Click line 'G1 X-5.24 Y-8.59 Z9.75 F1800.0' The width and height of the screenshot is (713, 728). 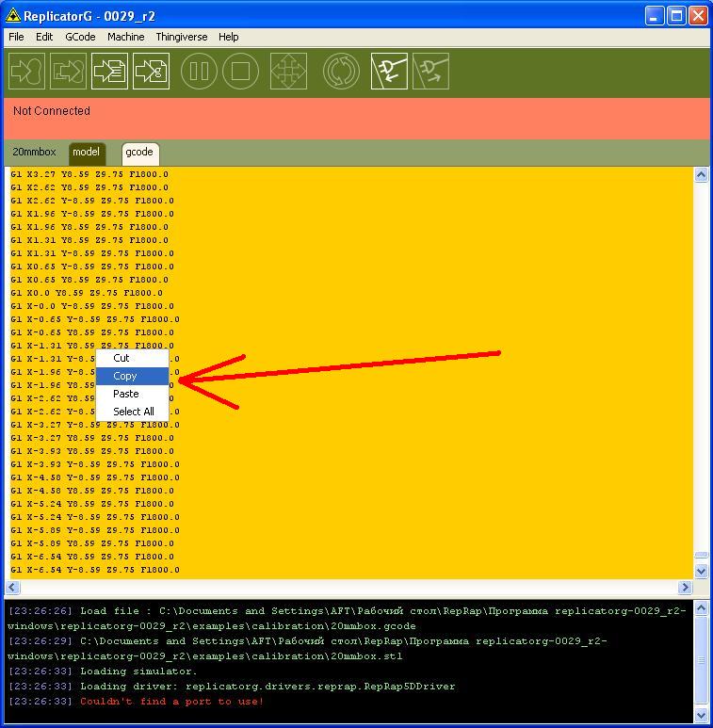[x=95, y=517]
